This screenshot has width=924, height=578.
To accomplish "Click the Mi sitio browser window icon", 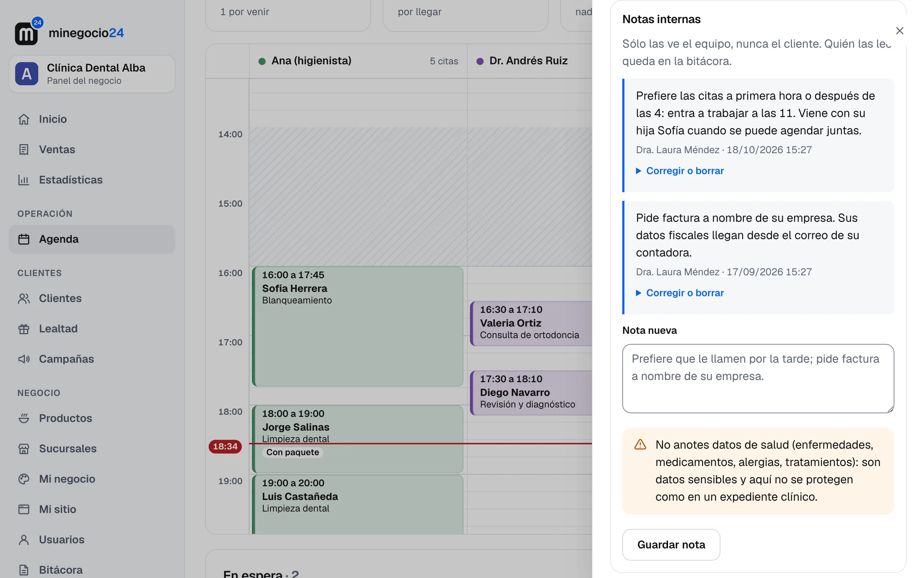I will (x=24, y=509).
